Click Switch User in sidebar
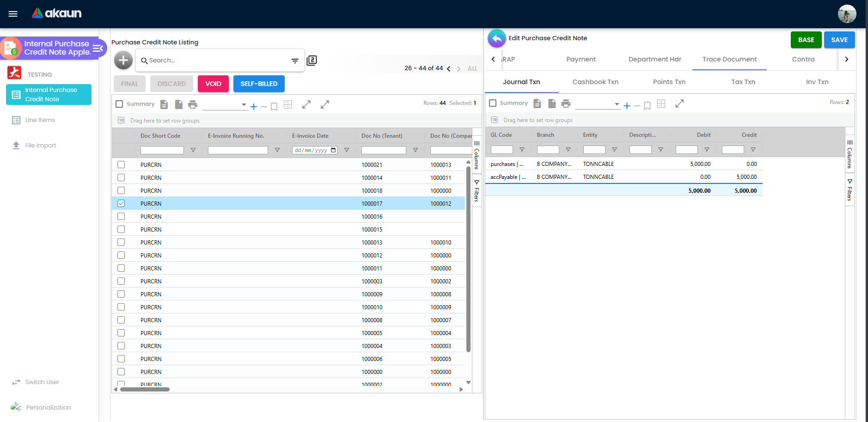The width and height of the screenshot is (868, 422). pyautogui.click(x=42, y=382)
